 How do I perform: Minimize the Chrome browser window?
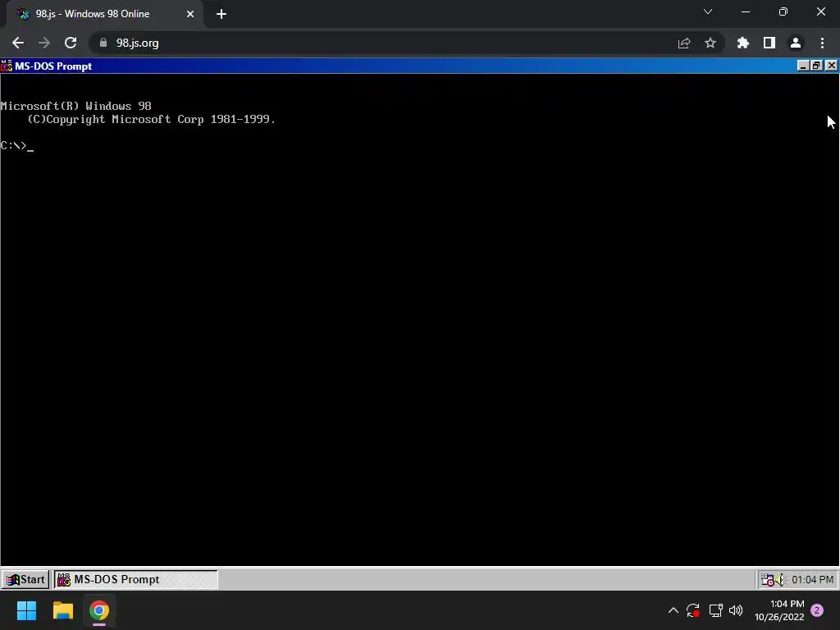coord(746,11)
